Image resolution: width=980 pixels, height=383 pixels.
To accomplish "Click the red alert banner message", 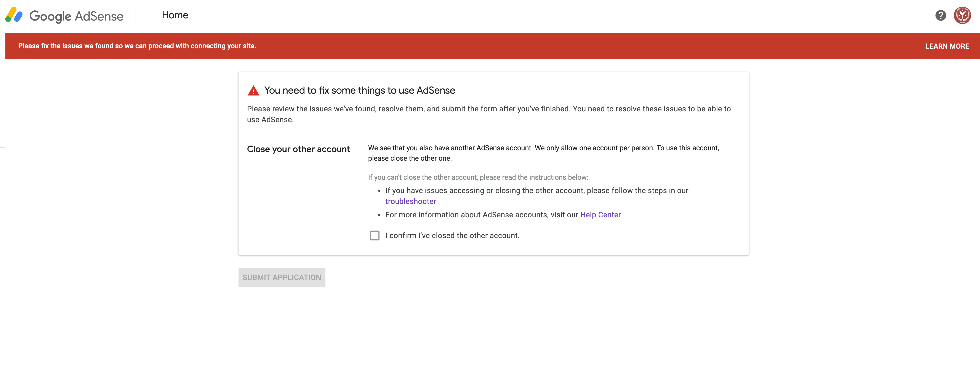I will 137,46.
